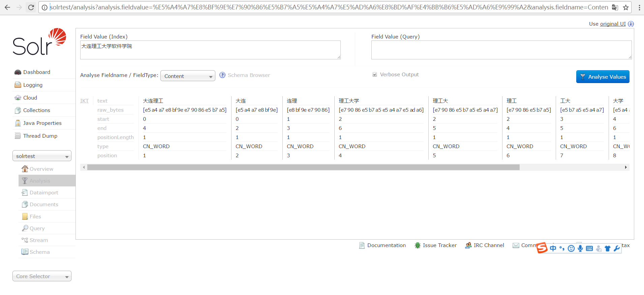Click the browser back arrow

click(7, 7)
